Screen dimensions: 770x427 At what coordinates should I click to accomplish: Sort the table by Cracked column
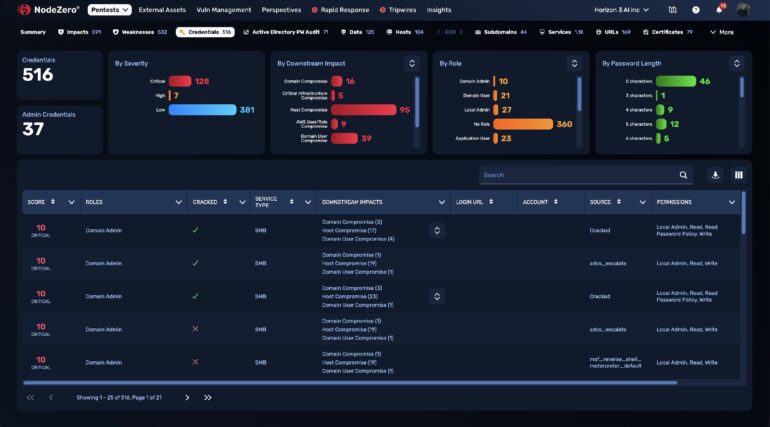(225, 202)
